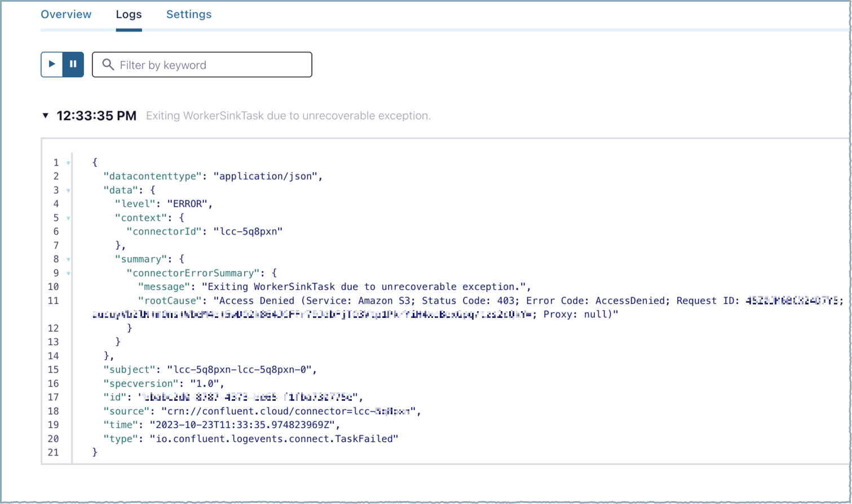The width and height of the screenshot is (852, 504).
Task: Place cursor on the "rootCause" key
Action: coord(170,300)
